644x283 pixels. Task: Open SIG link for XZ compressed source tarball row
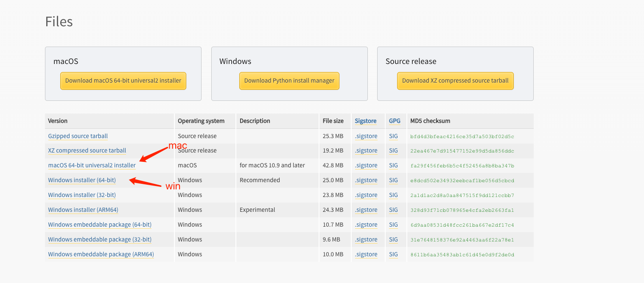click(x=393, y=150)
